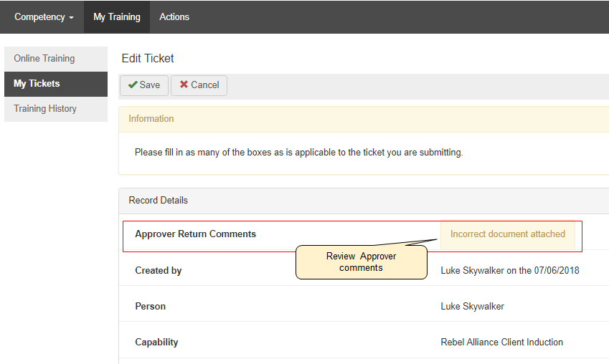Image resolution: width=609 pixels, height=364 pixels.
Task: Click the red X icon on Cancel
Action: coord(184,85)
